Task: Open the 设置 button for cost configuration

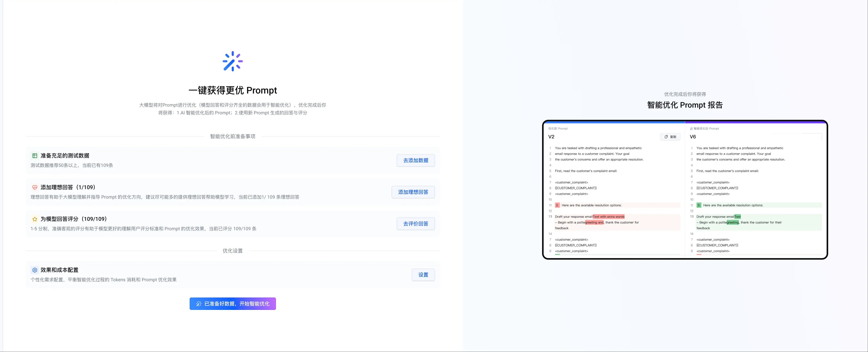Action: (423, 275)
